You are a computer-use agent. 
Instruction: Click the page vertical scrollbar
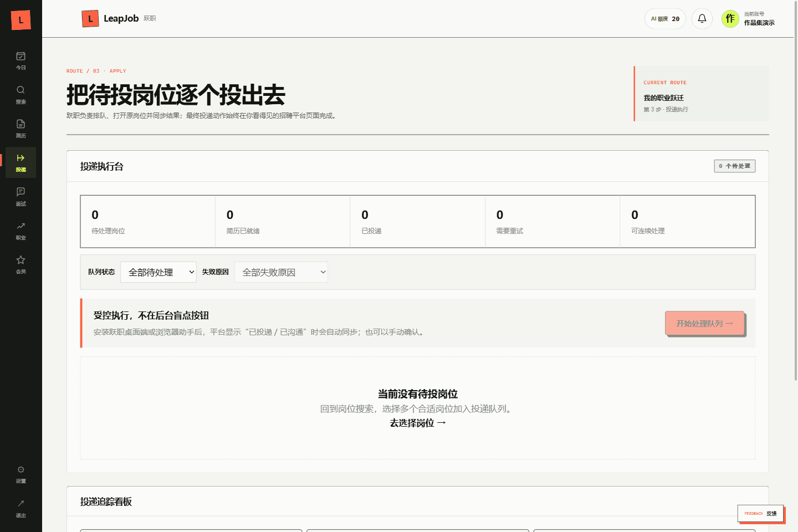click(796, 191)
